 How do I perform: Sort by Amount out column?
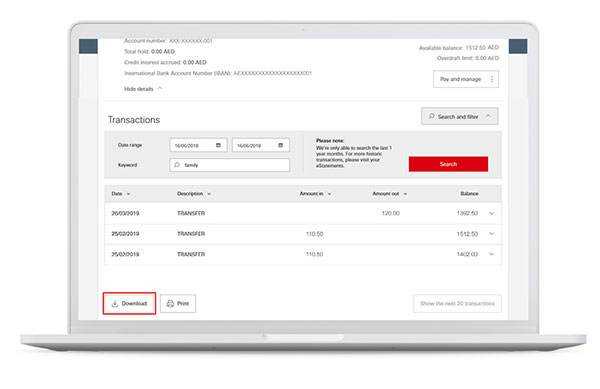point(390,194)
